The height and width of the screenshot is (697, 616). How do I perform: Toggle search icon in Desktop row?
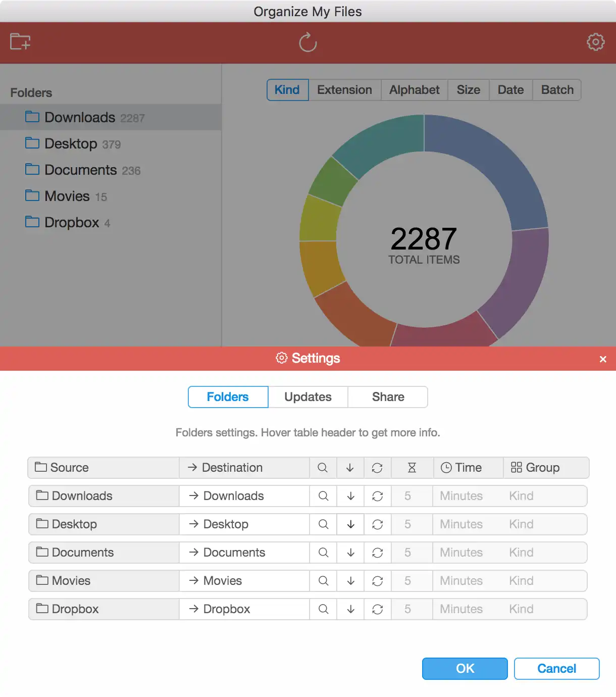click(323, 524)
